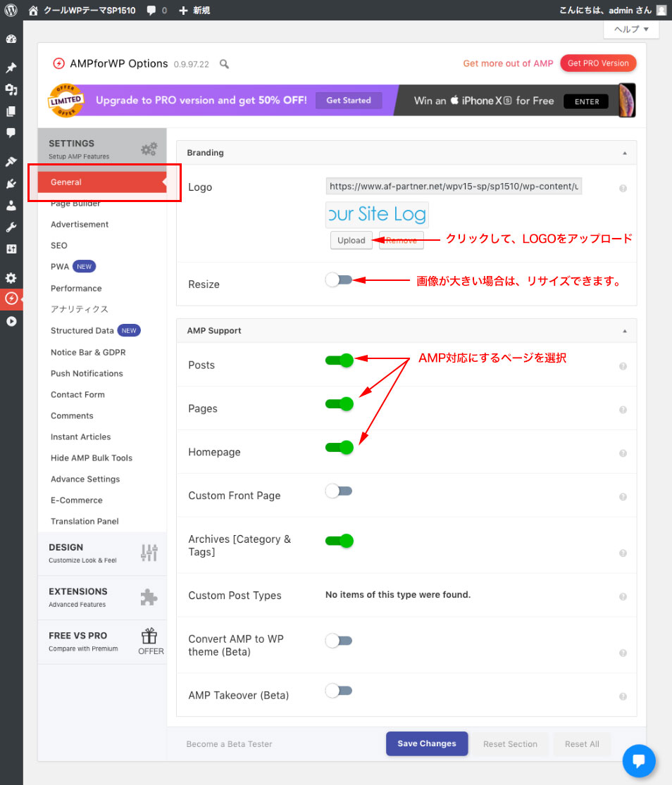Click the Reset Section button

510,744
